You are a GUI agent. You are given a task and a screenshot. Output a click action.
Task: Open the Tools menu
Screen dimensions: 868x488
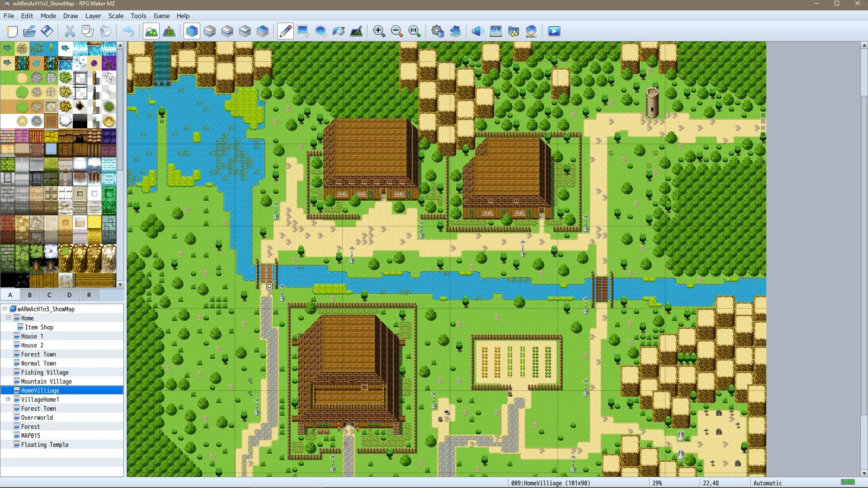point(138,15)
